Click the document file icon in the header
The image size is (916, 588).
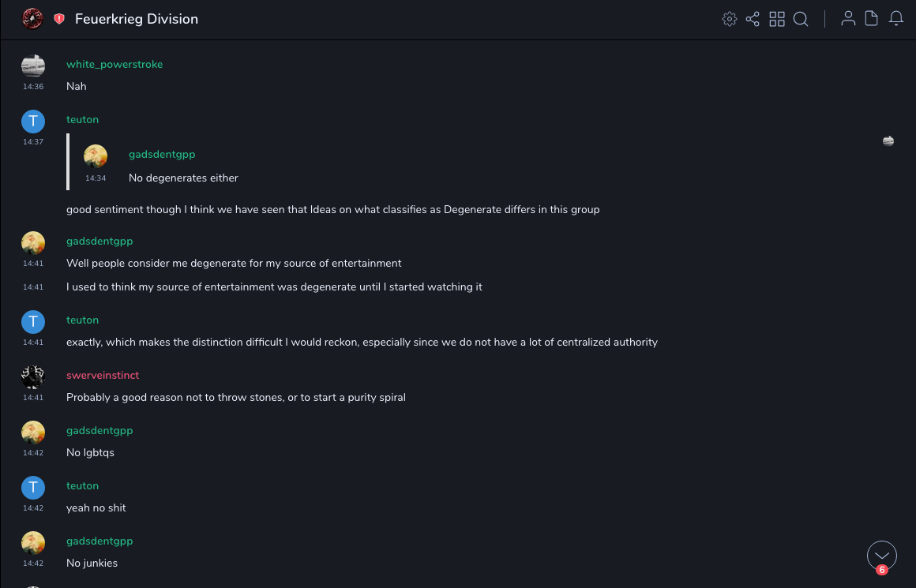(x=872, y=19)
